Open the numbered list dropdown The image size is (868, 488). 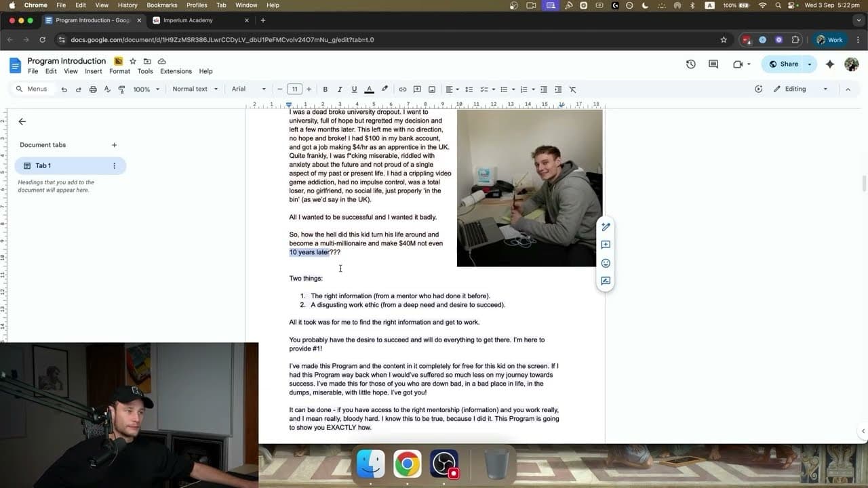click(527, 89)
